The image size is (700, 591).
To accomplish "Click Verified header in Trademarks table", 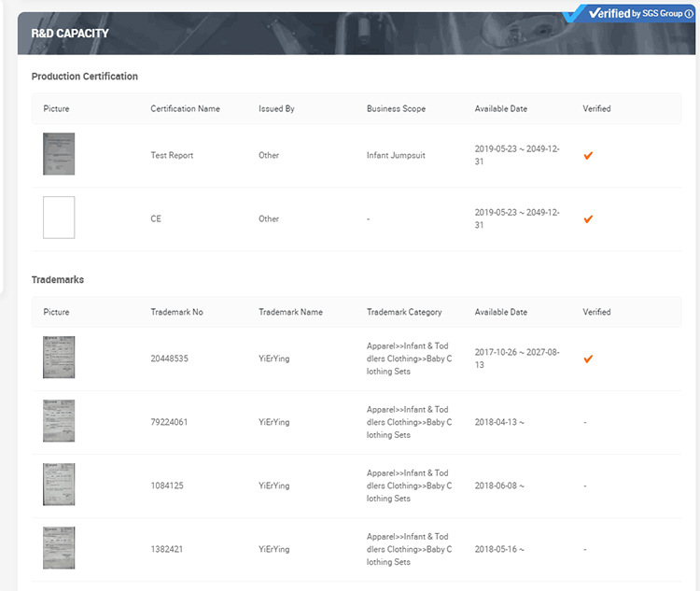I will 597,312.
